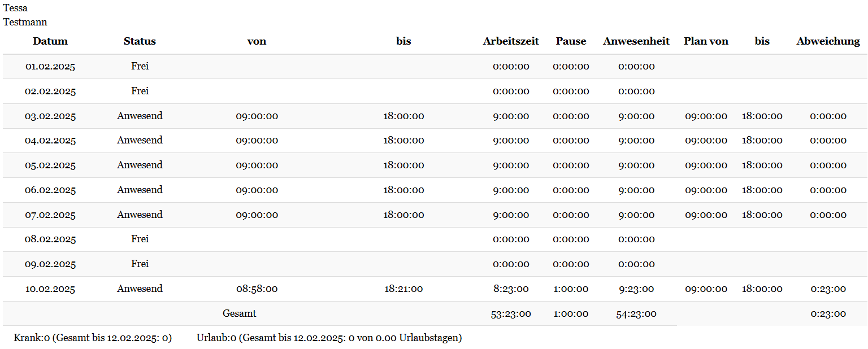
Task: Select the 10.02.2025 date cell
Action: pyautogui.click(x=50, y=289)
